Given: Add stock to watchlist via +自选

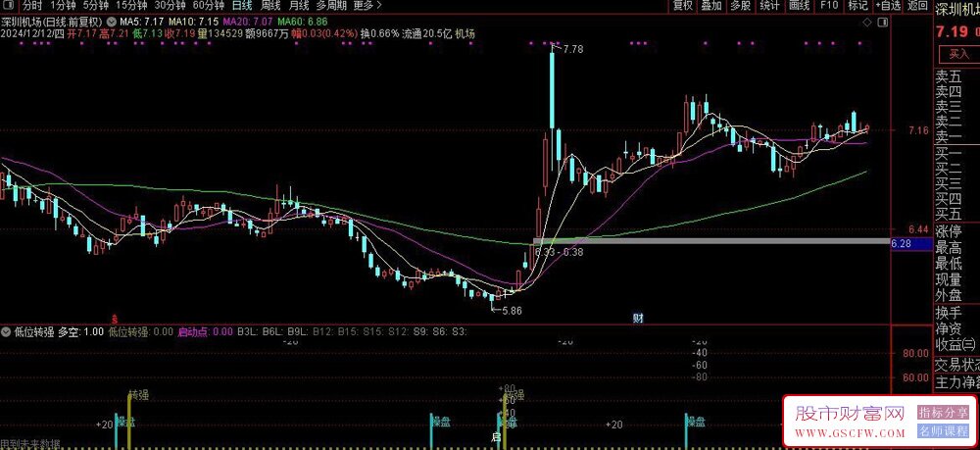Looking at the screenshot, I should pyautogui.click(x=888, y=6).
